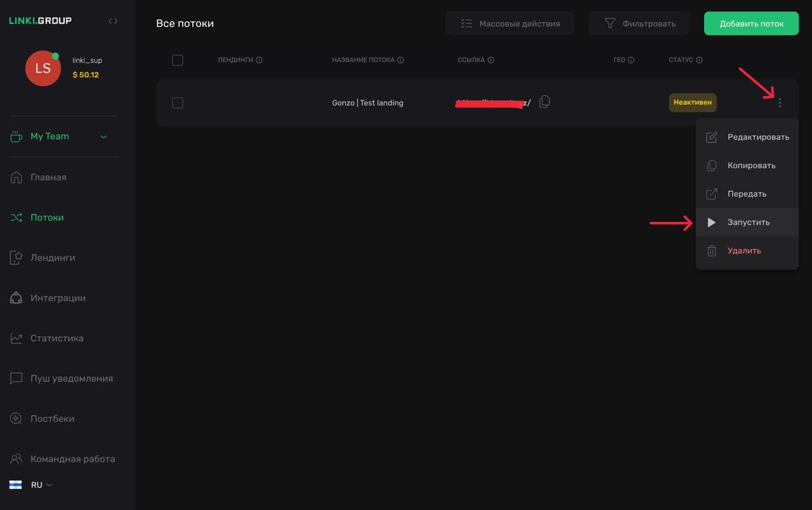Click the Неактивен status badge

tap(692, 102)
